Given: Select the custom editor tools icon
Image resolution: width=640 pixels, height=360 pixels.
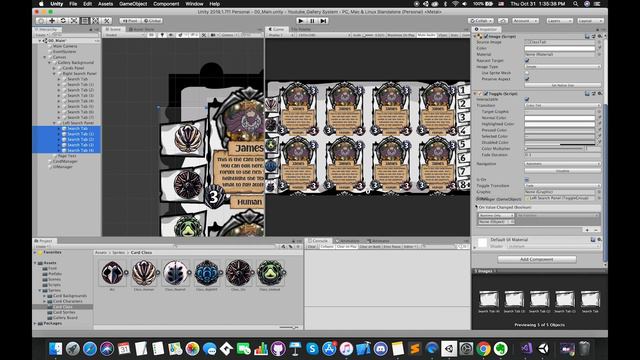Looking at the screenshot, I should tap(107, 20).
